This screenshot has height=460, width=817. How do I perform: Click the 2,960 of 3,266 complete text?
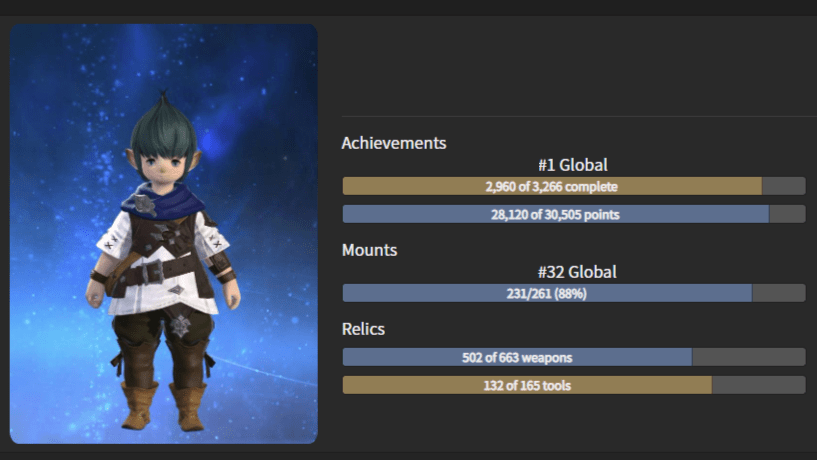(551, 187)
